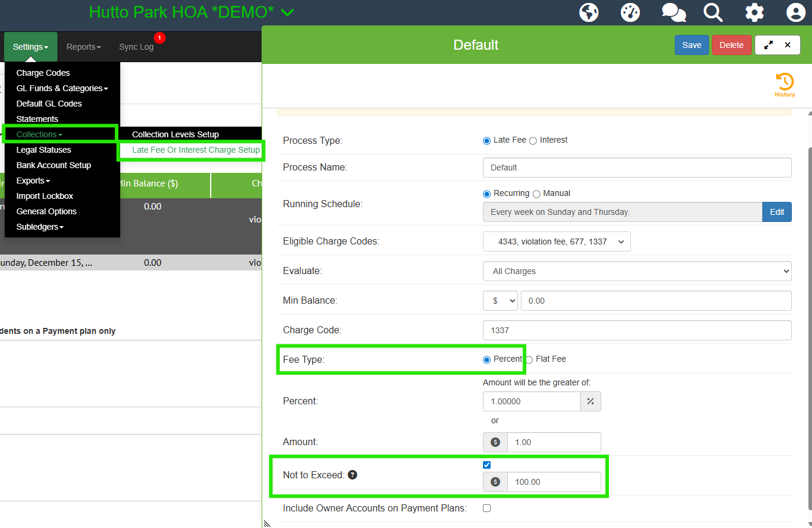Enable Include Owner Accounts on Payment Plans
The height and width of the screenshot is (528, 812).
coord(486,508)
